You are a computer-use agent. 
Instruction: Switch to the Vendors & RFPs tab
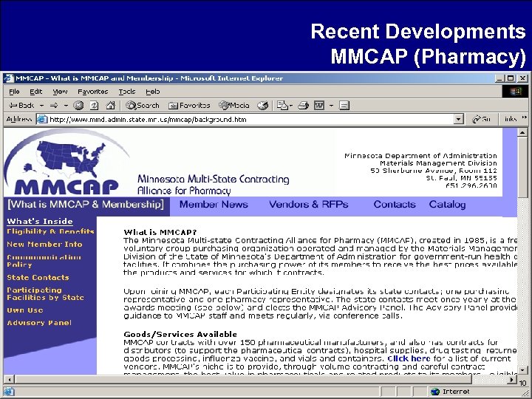[x=309, y=204]
